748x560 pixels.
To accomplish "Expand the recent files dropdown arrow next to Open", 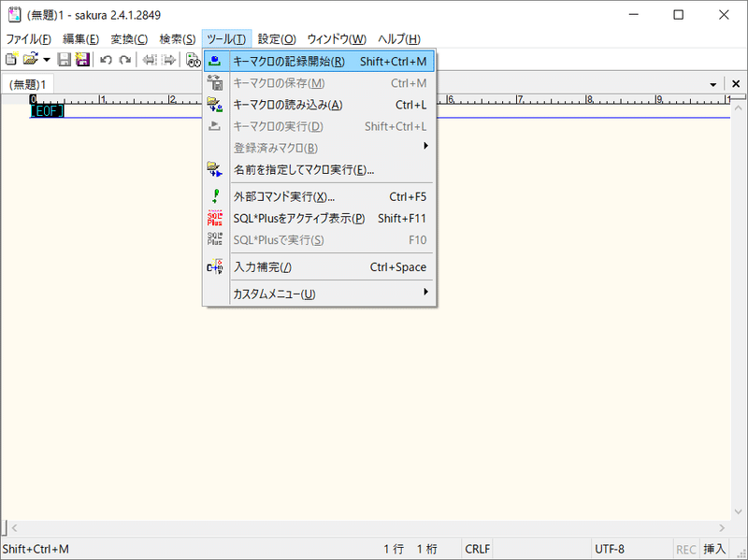I will tap(47, 60).
